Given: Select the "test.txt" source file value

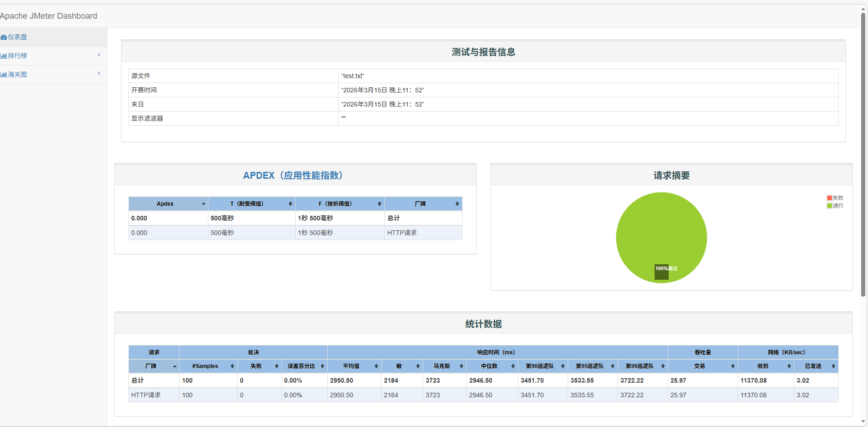Looking at the screenshot, I should pos(353,76).
